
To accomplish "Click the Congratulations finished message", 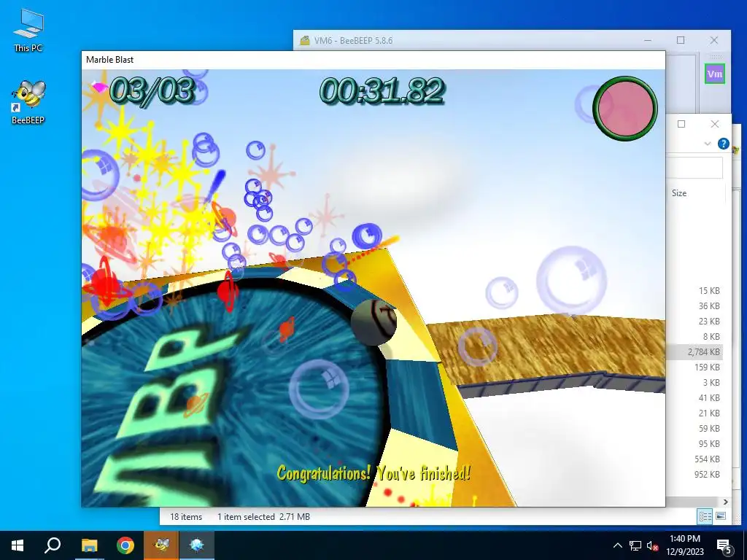I will tap(373, 473).
